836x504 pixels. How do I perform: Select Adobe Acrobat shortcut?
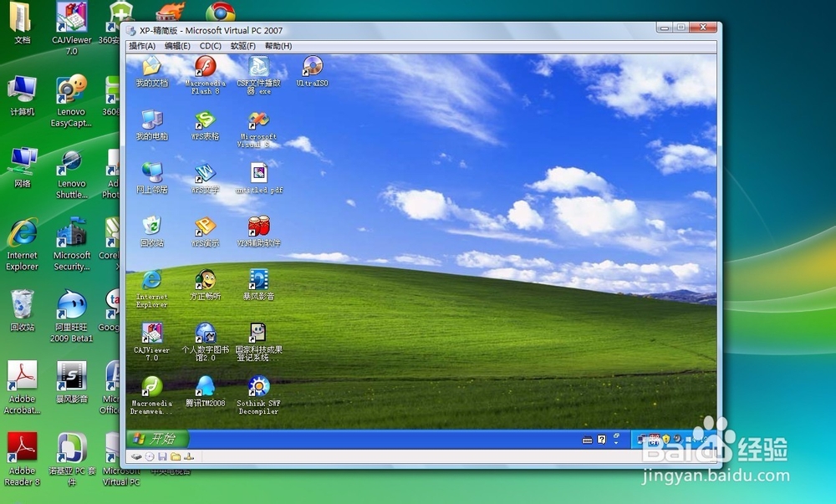coord(22,388)
